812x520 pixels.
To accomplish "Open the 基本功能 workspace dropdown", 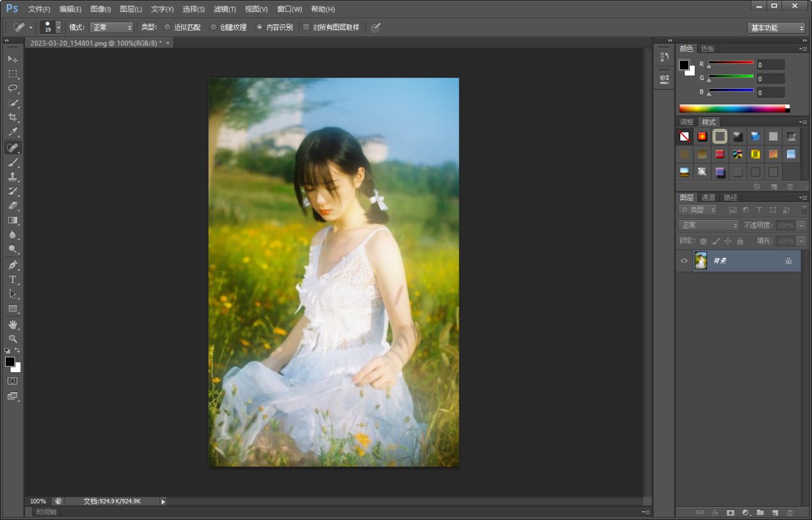I will tap(776, 28).
